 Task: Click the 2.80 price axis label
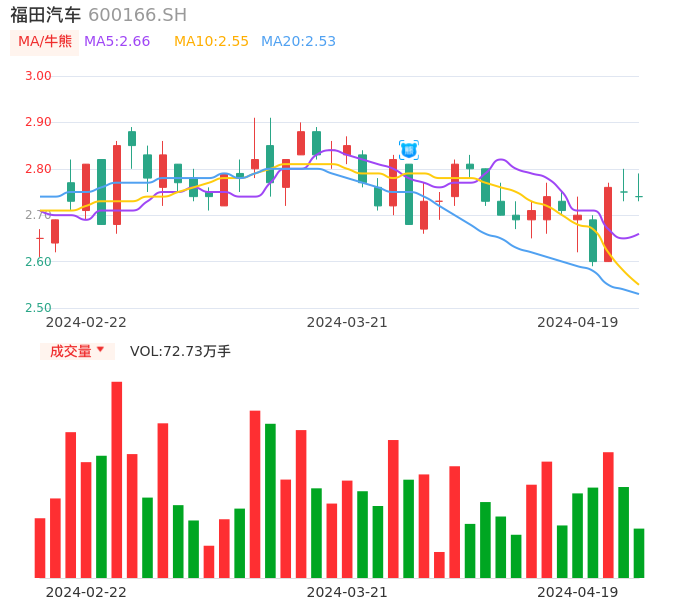pyautogui.click(x=38, y=169)
